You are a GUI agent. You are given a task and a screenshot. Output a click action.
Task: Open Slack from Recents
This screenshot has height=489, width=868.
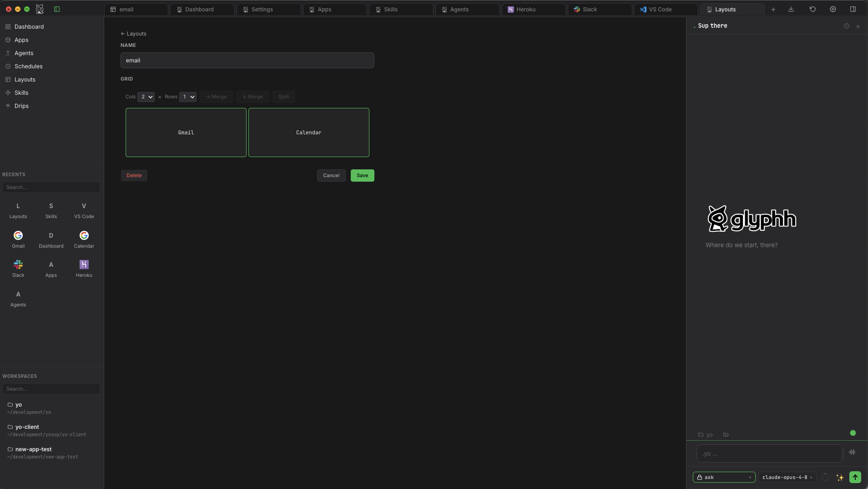tap(18, 269)
